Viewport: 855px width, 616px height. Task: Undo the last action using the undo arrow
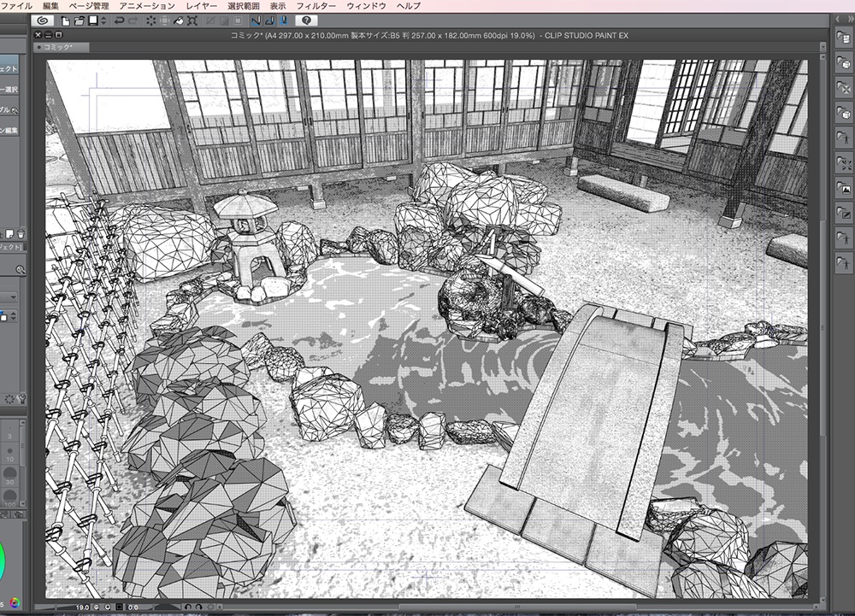(121, 21)
